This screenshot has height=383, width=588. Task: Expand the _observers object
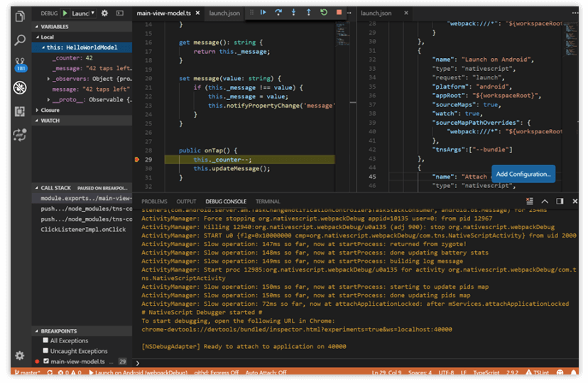(x=48, y=79)
